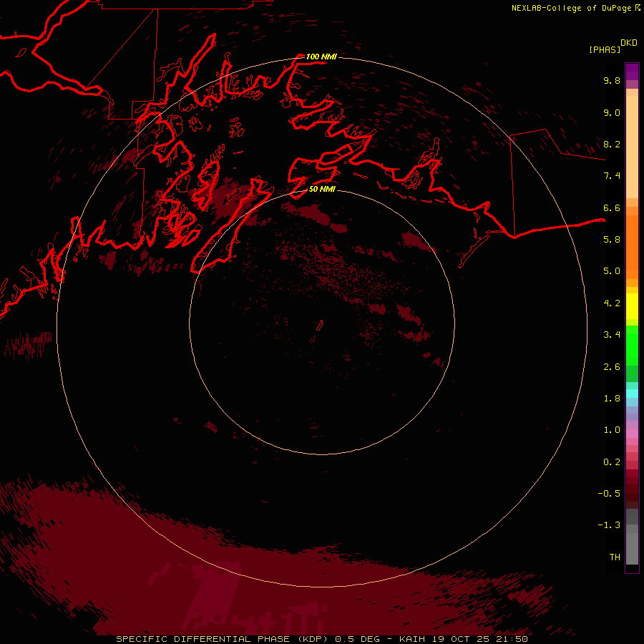This screenshot has width=644, height=644.
Task: Click the 8.2 legend value
Action: [612, 144]
